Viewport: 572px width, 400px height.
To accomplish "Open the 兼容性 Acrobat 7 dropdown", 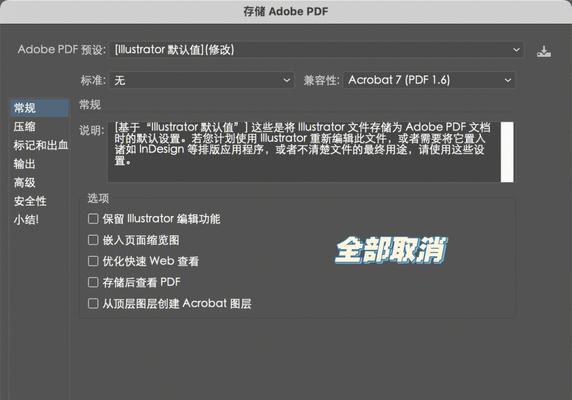I will (x=429, y=80).
